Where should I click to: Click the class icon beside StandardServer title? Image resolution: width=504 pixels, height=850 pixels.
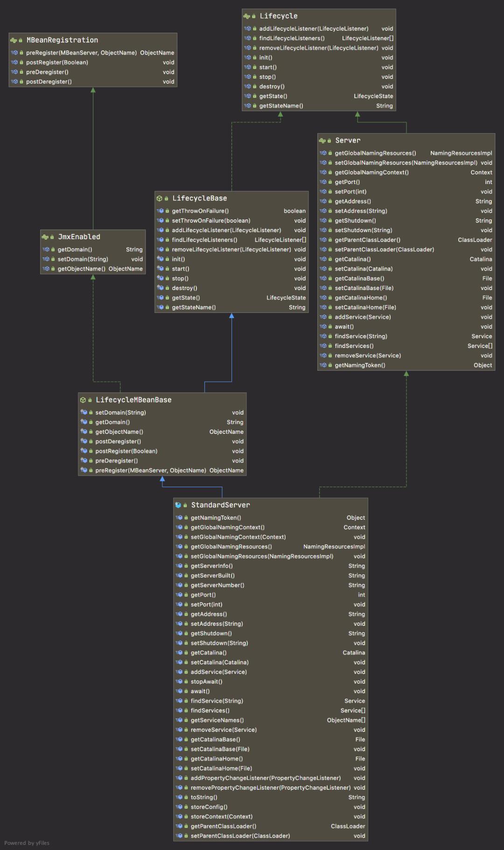point(178,505)
